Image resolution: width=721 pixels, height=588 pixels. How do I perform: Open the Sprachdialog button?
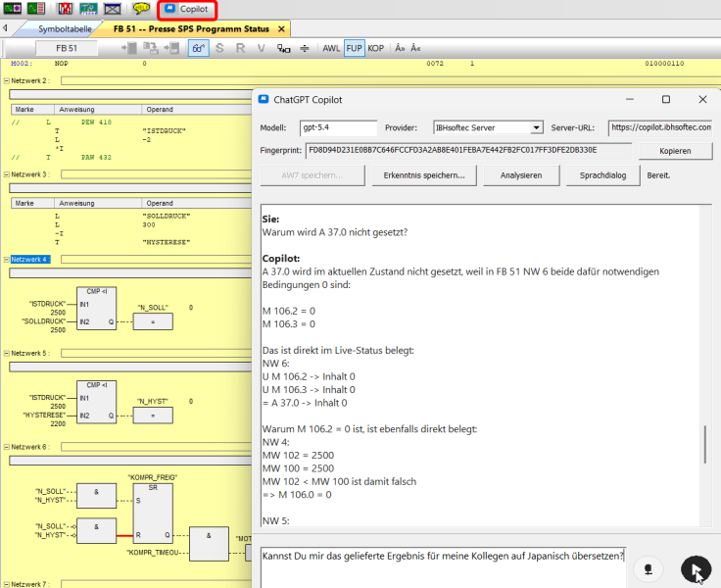tap(602, 175)
